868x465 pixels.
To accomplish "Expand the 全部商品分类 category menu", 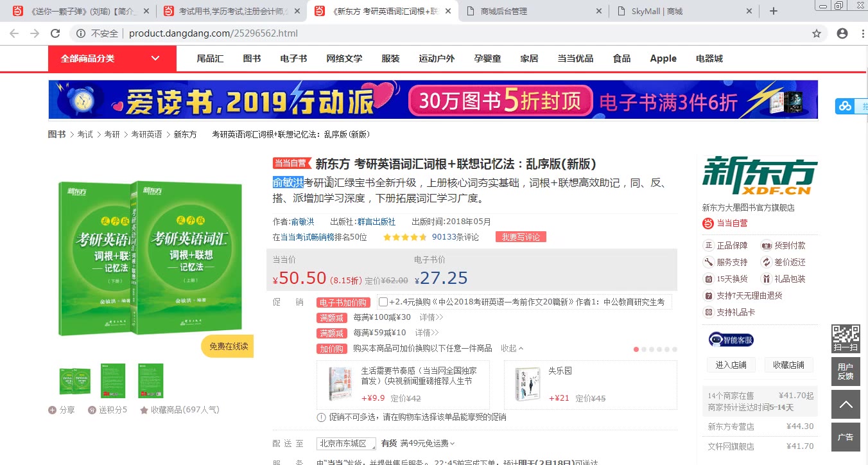I will (x=112, y=58).
